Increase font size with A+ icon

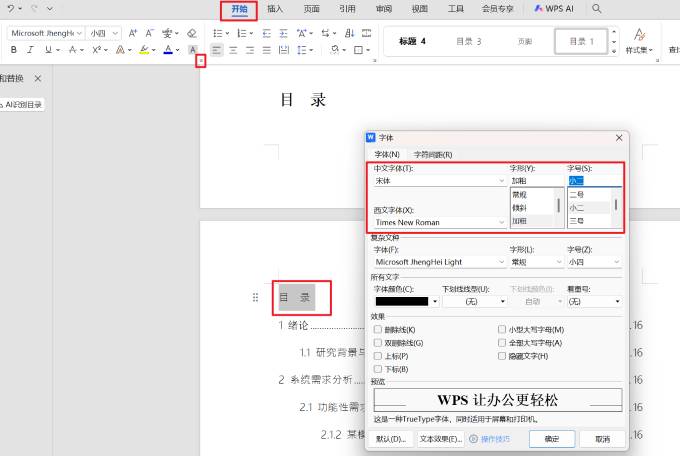(133, 33)
